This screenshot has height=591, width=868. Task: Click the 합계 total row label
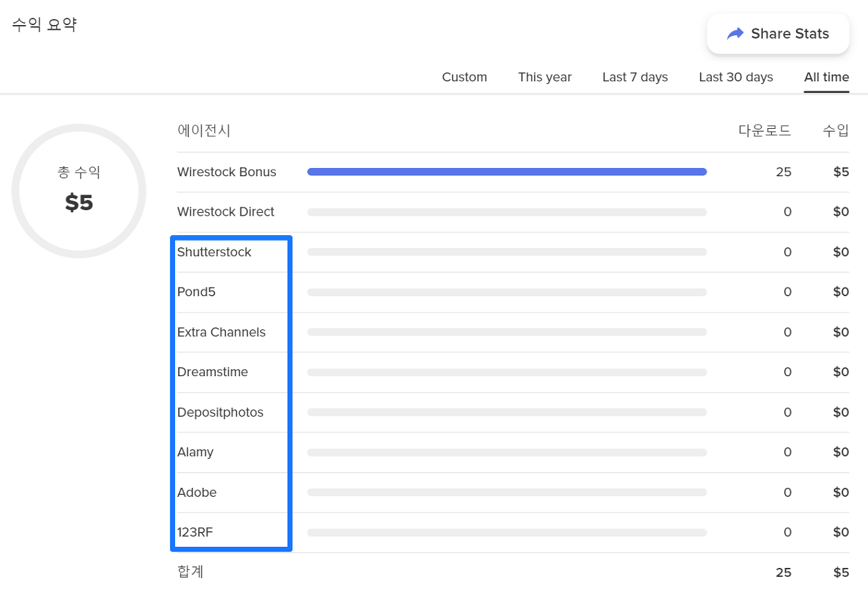(x=191, y=572)
